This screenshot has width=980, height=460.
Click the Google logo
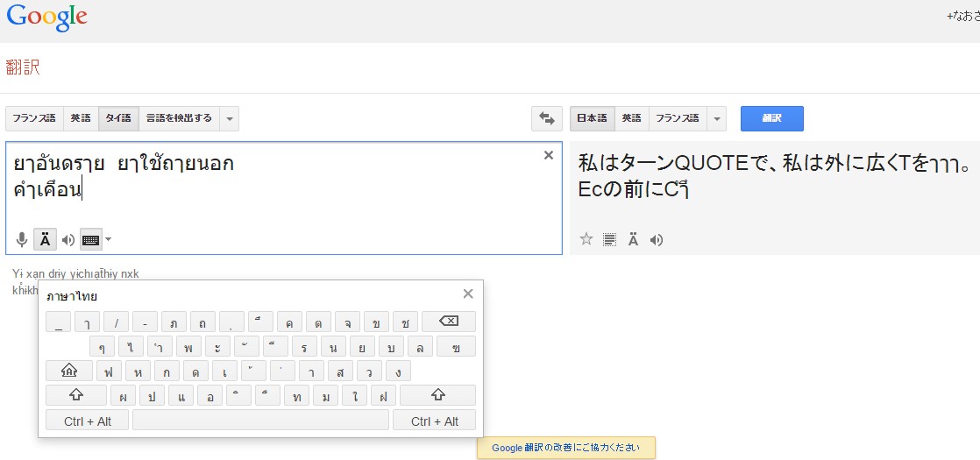tap(46, 18)
